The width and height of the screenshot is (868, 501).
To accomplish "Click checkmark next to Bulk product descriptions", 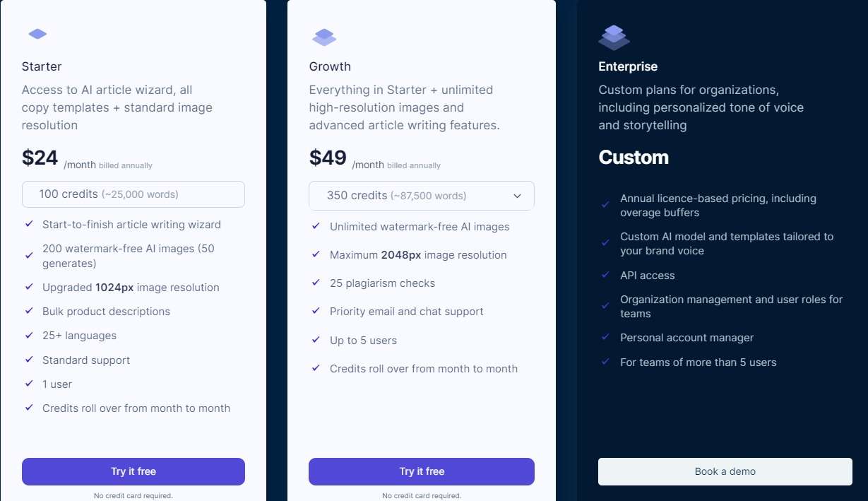I will tap(29, 311).
